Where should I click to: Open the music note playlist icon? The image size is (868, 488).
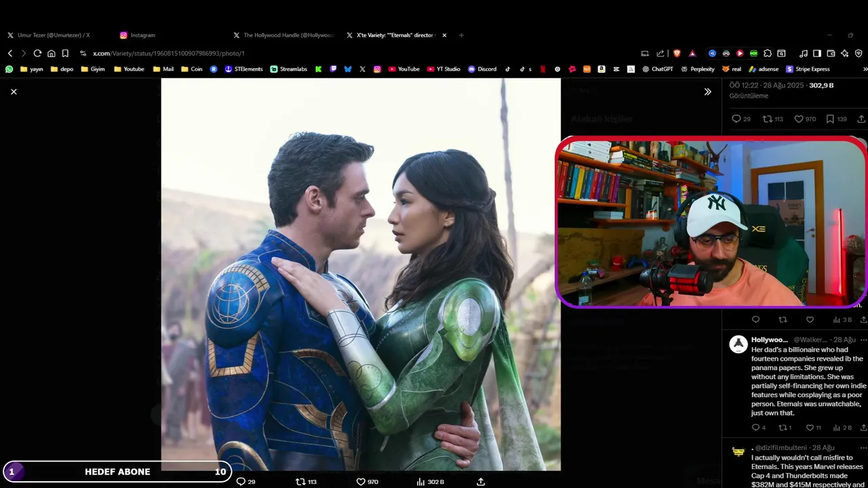click(x=804, y=53)
